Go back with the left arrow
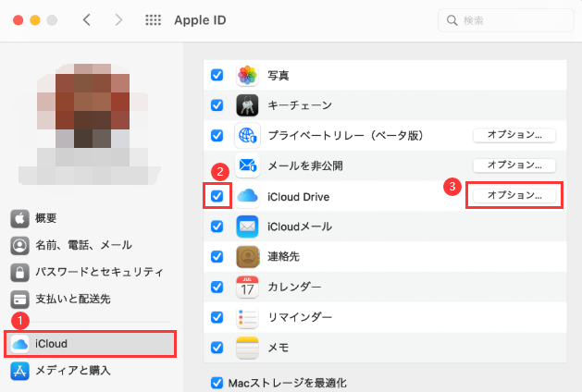This screenshot has width=582, height=392. 86,20
